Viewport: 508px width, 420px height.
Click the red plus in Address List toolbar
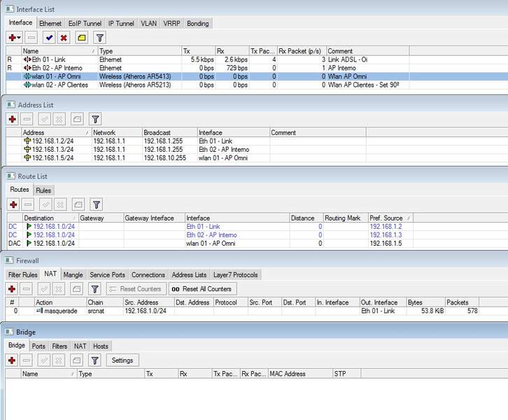13,119
